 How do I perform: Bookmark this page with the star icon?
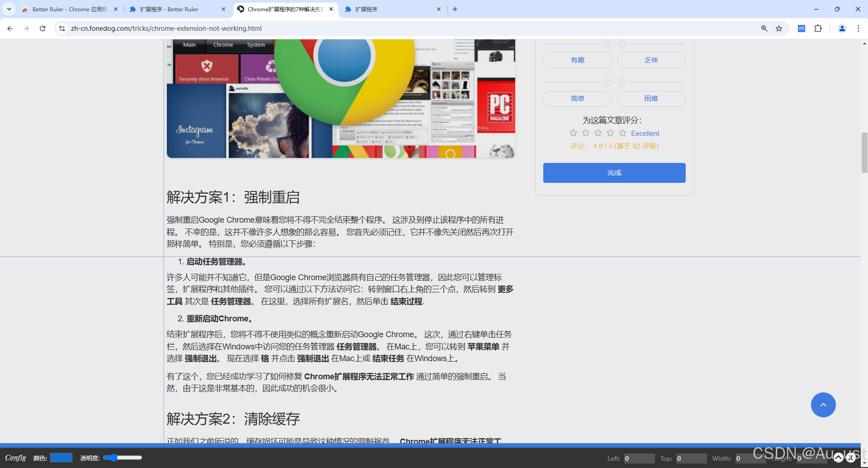tap(779, 29)
